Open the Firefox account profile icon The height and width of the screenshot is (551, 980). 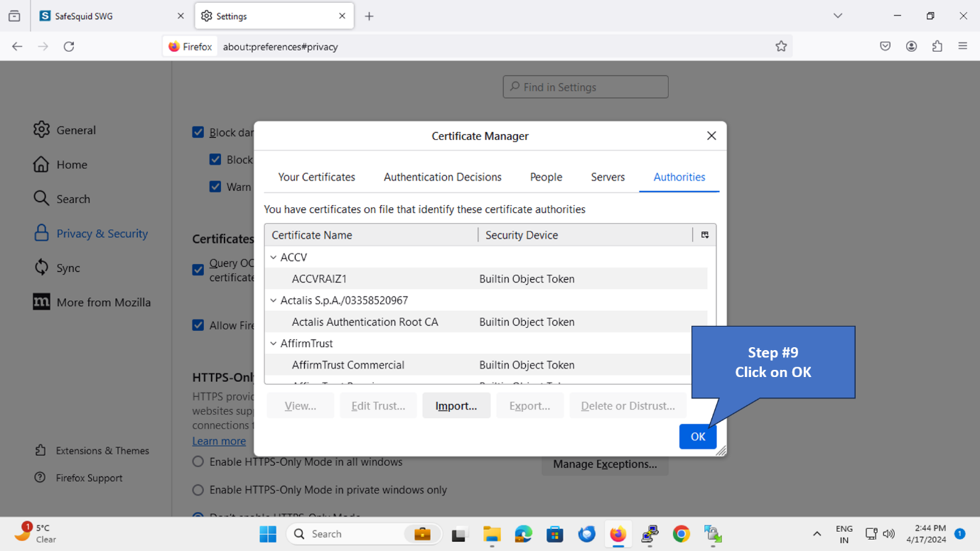[x=911, y=46]
